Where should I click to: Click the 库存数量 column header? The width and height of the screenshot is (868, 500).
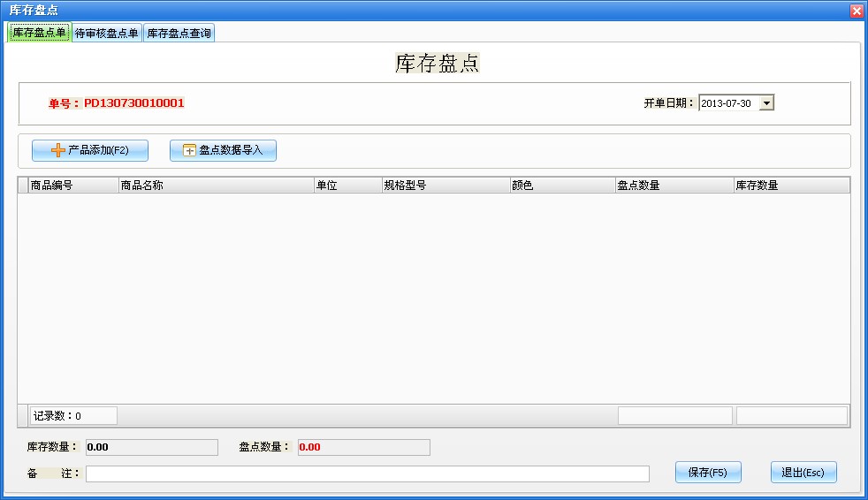(x=792, y=186)
